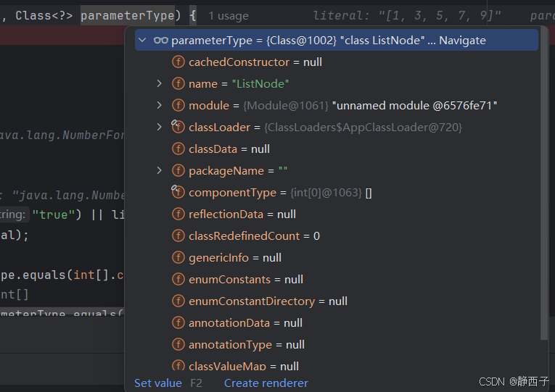Click field icon next to genericInfo

(178, 258)
